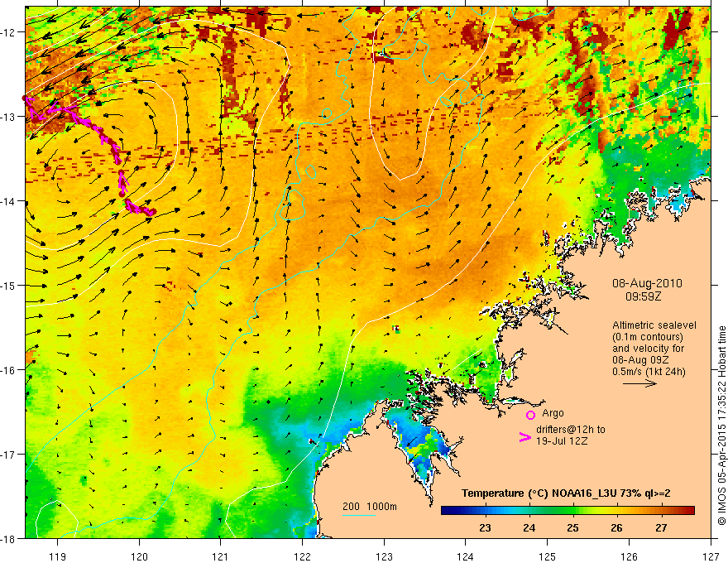The image size is (728, 563).
Task: Click the '08-Aug-2010' date label
Action: (x=647, y=283)
